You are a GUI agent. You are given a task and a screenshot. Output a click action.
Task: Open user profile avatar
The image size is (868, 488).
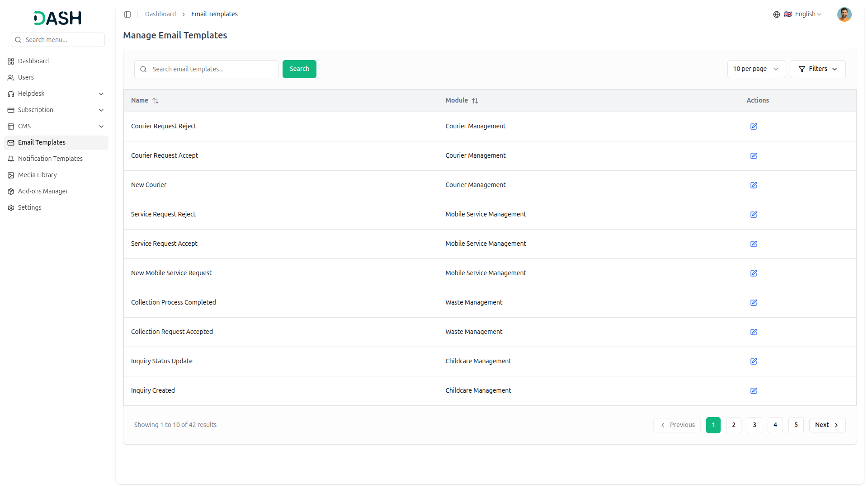pos(844,14)
